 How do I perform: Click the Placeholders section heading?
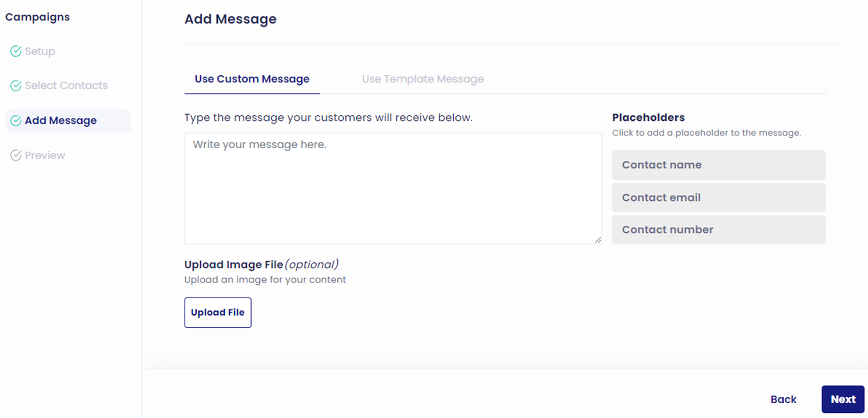[x=648, y=118]
